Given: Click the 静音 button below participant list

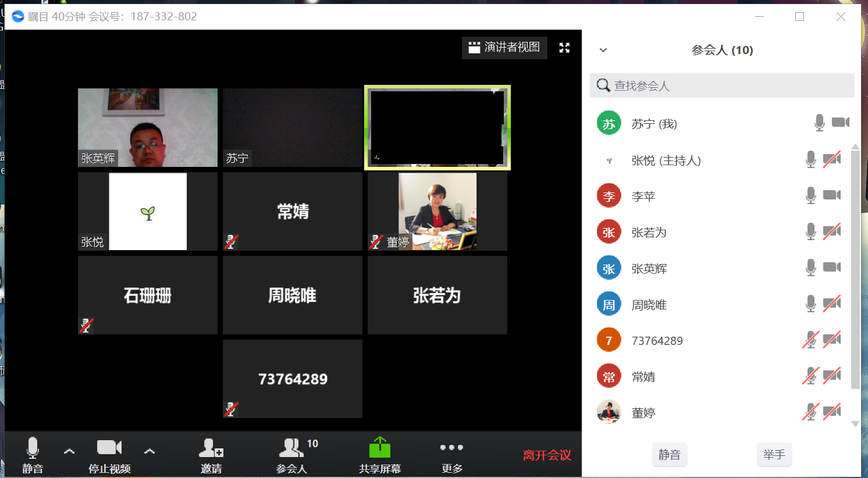Looking at the screenshot, I should click(670, 455).
